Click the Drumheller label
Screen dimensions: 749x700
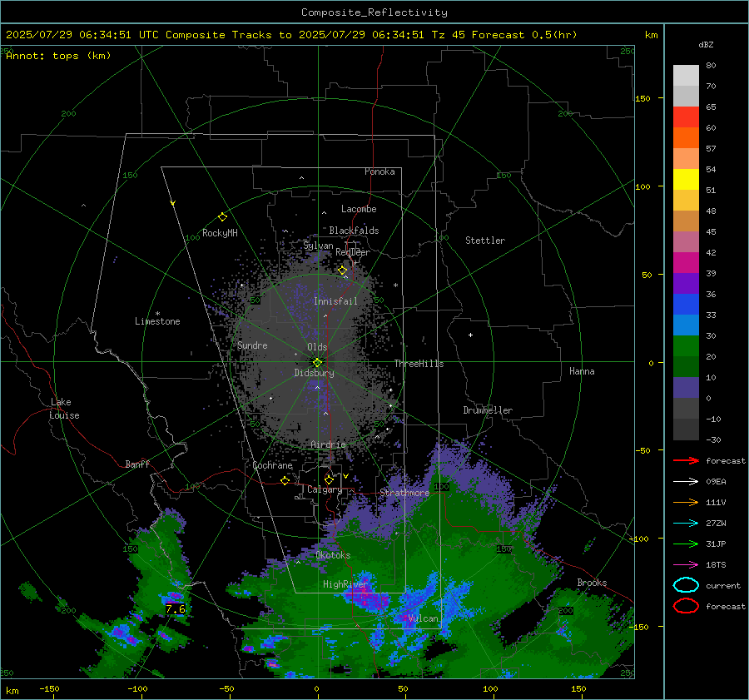488,410
